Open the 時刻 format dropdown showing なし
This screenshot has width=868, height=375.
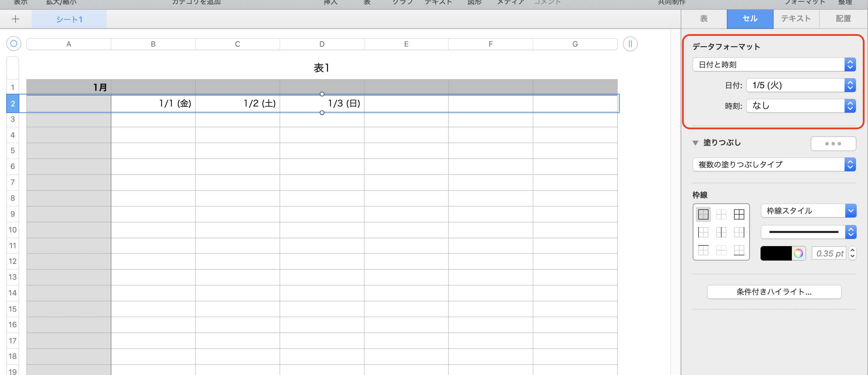pos(801,106)
